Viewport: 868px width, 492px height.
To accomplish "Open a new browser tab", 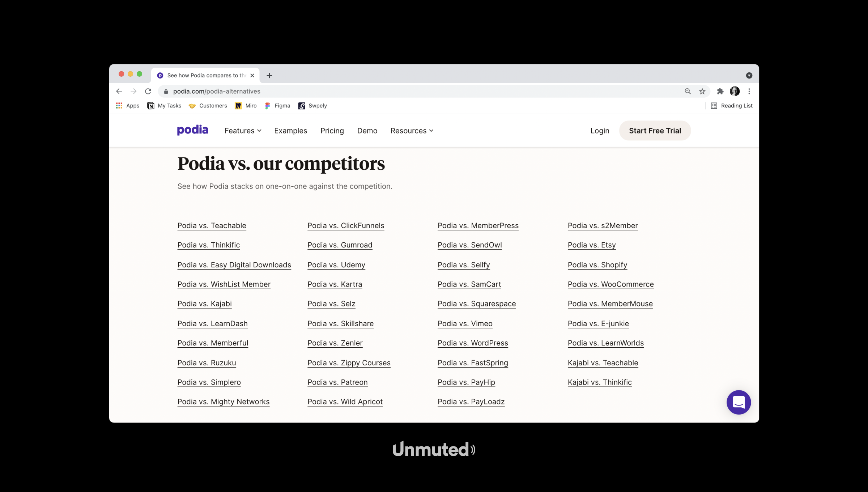I will pos(269,75).
